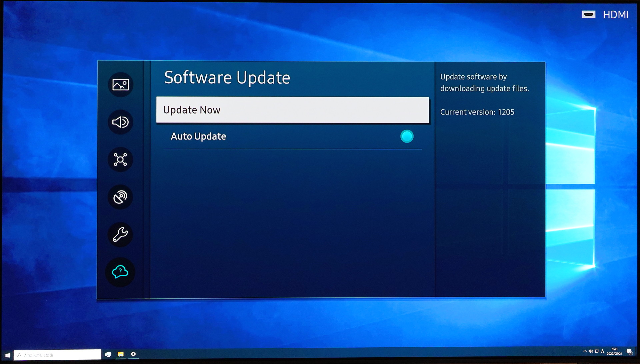Image resolution: width=640 pixels, height=364 pixels.
Task: Open the General settings wrench icon
Action: click(120, 235)
